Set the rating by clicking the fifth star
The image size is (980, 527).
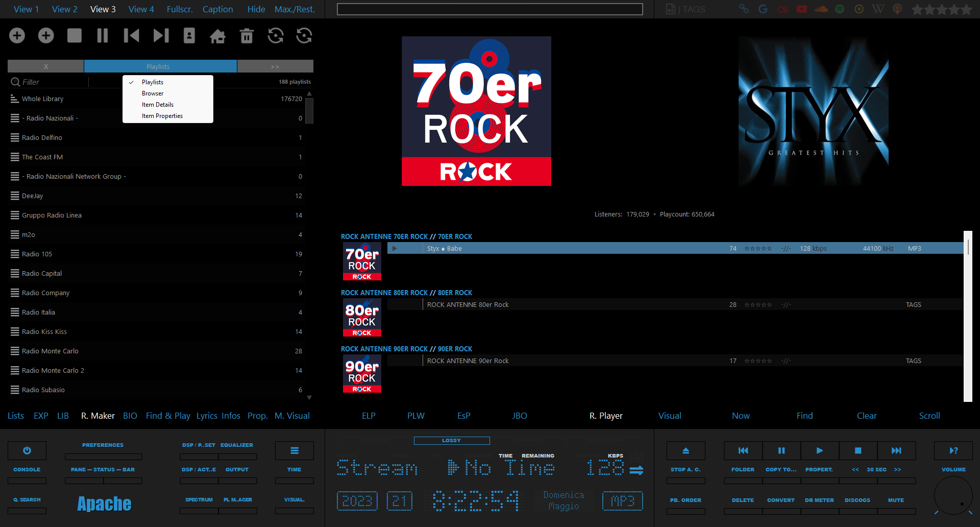point(966,9)
